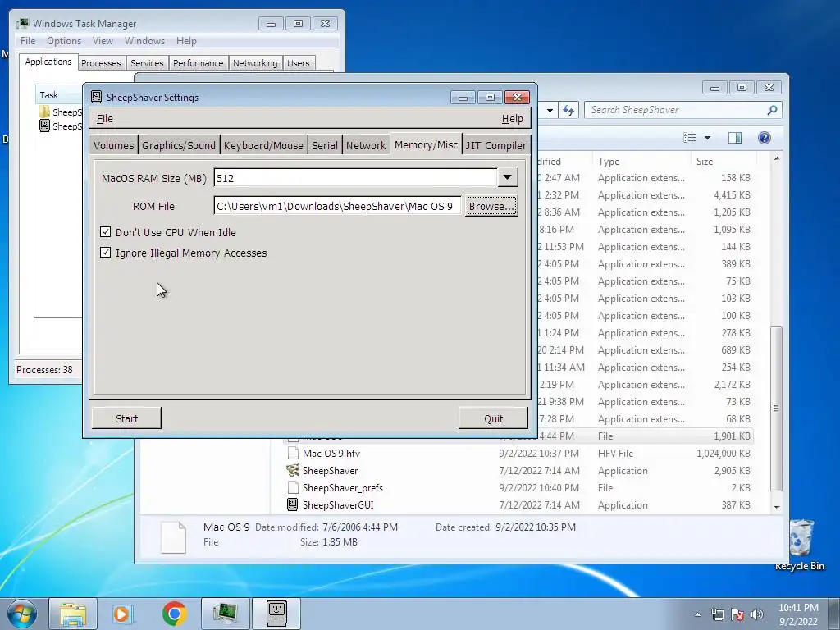
Task: Click the MacOS RAM Size text field
Action: [x=355, y=178]
